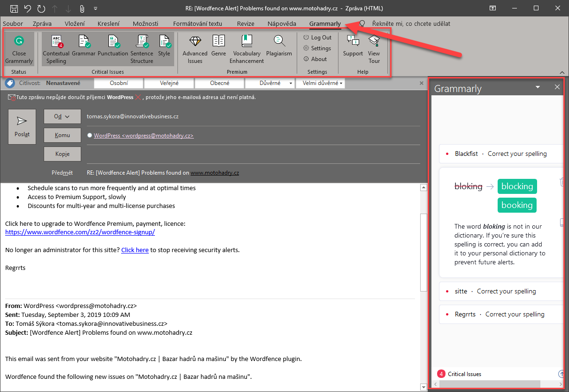Image resolution: width=569 pixels, height=392 pixels.
Task: Click into the Kopie recipients field
Action: click(254, 154)
